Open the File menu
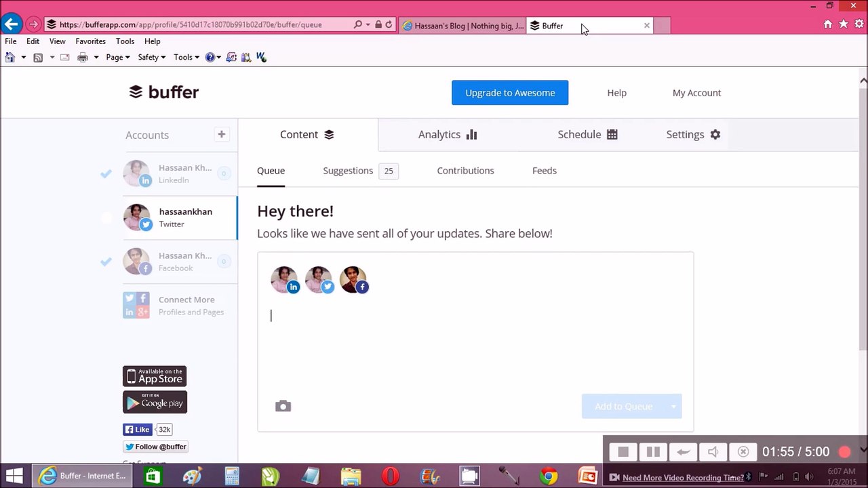The image size is (868, 488). [11, 41]
